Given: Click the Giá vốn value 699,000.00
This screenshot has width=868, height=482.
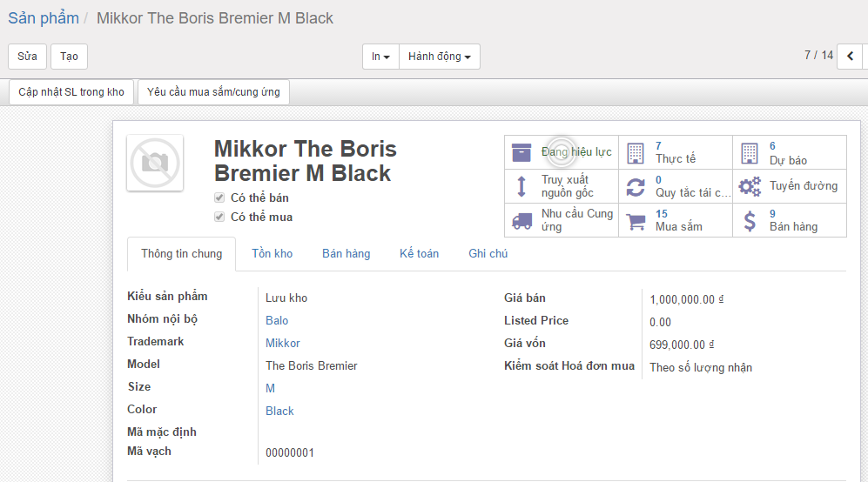Looking at the screenshot, I should tap(682, 345).
